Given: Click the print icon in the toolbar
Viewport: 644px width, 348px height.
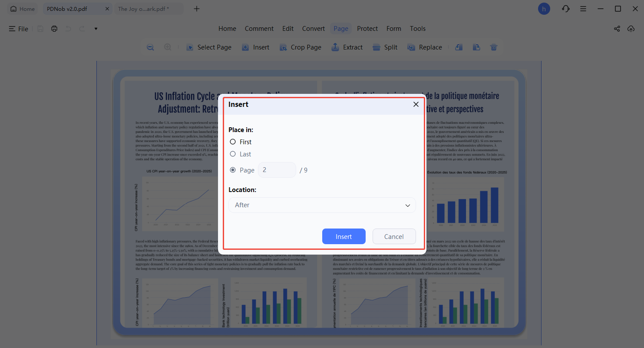Looking at the screenshot, I should (x=54, y=29).
